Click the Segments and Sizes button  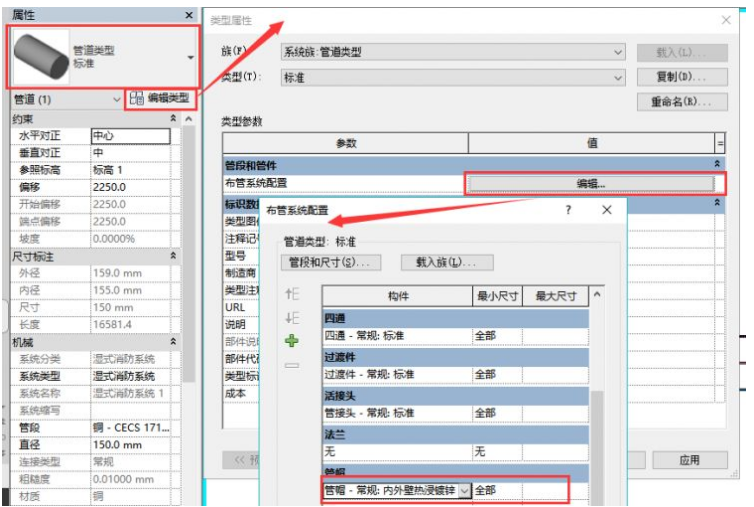[331, 263]
